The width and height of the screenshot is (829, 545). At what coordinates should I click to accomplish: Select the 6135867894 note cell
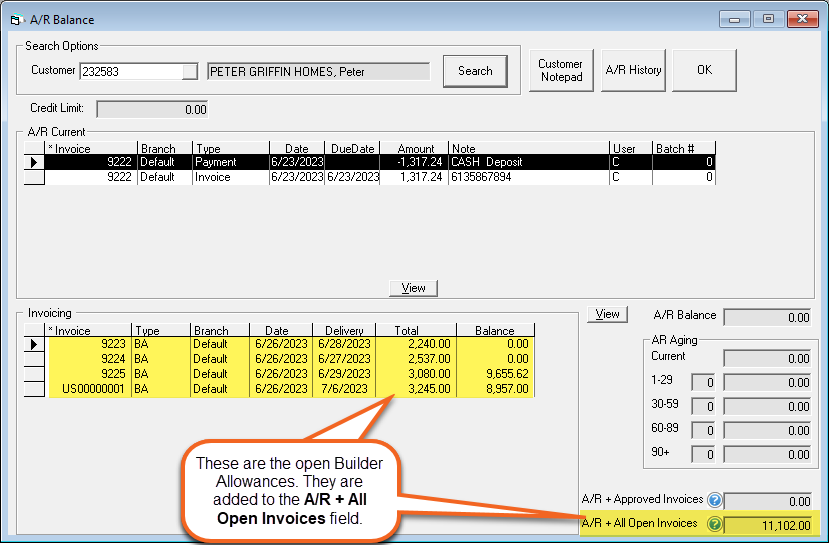point(529,177)
